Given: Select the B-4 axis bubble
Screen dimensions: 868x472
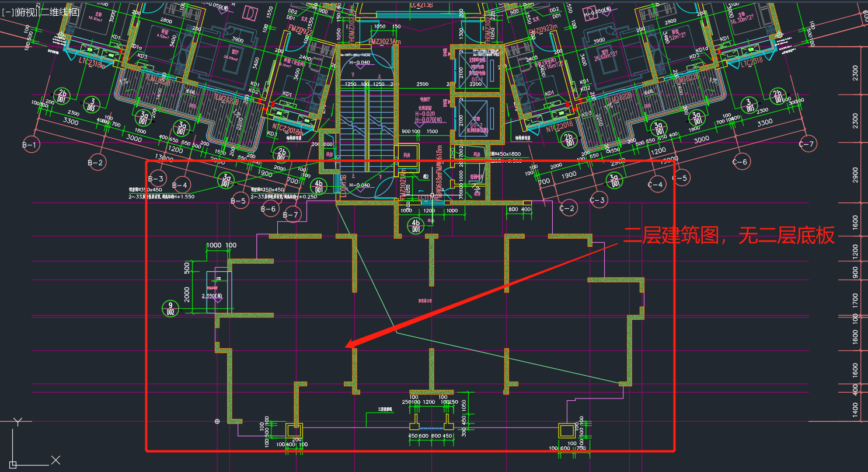Looking at the screenshot, I should point(181,185).
